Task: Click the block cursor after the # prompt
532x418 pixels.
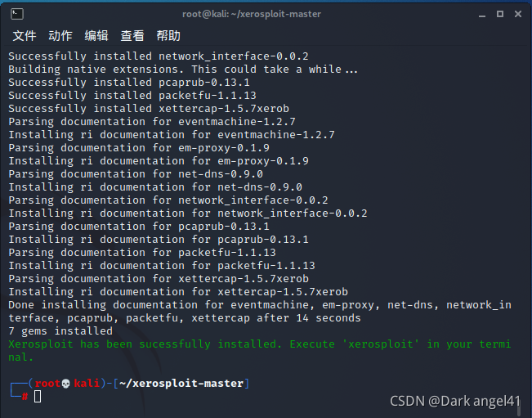Action: (x=38, y=396)
